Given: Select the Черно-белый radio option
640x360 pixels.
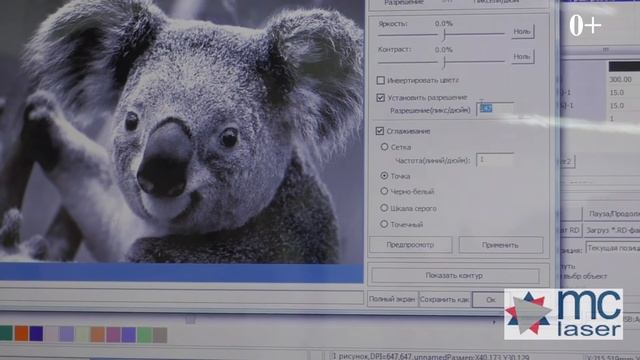Looking at the screenshot, I should (x=384, y=191).
